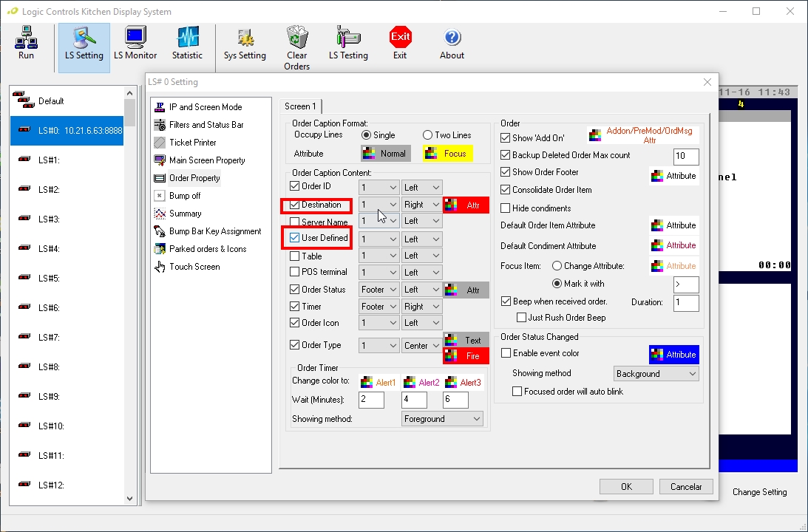Open LS Setting from toolbar
808x532 pixels.
pyautogui.click(x=84, y=48)
